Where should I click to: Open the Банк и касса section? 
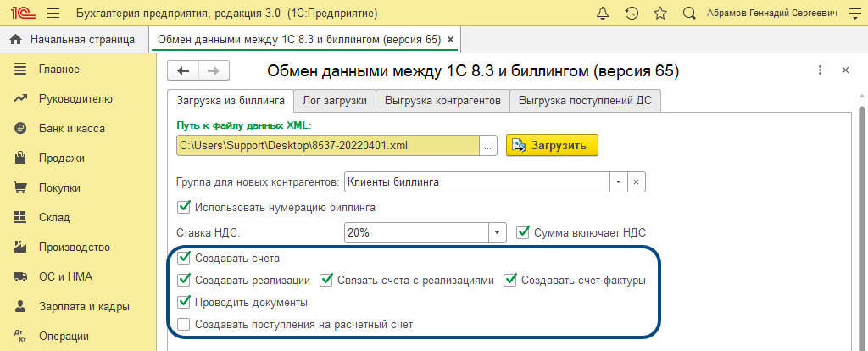pos(72,128)
